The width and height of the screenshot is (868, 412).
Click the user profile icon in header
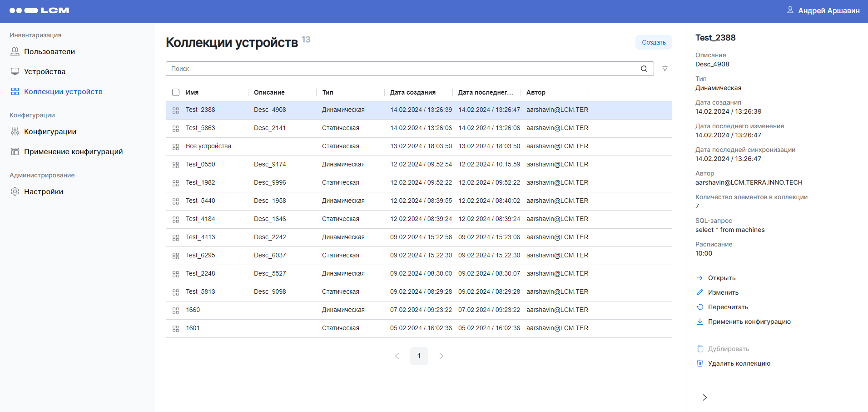(x=790, y=10)
